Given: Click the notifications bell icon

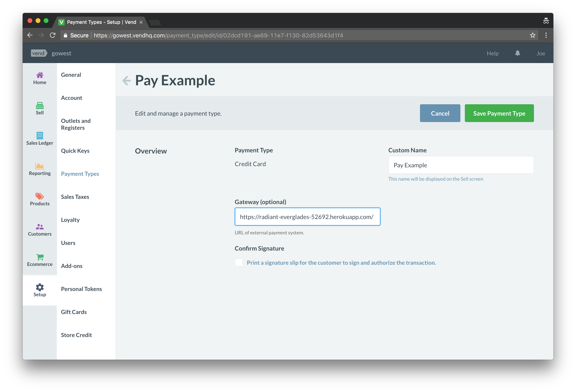Looking at the screenshot, I should click(x=517, y=53).
